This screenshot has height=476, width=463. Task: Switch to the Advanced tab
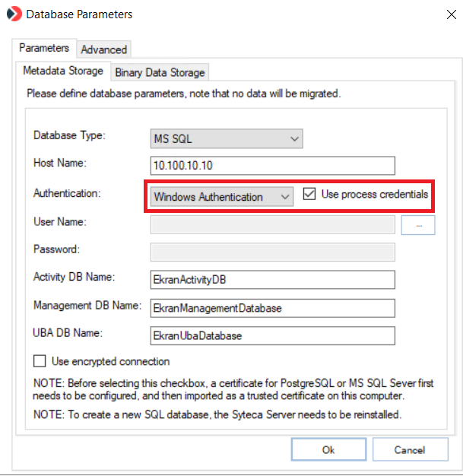point(103,49)
